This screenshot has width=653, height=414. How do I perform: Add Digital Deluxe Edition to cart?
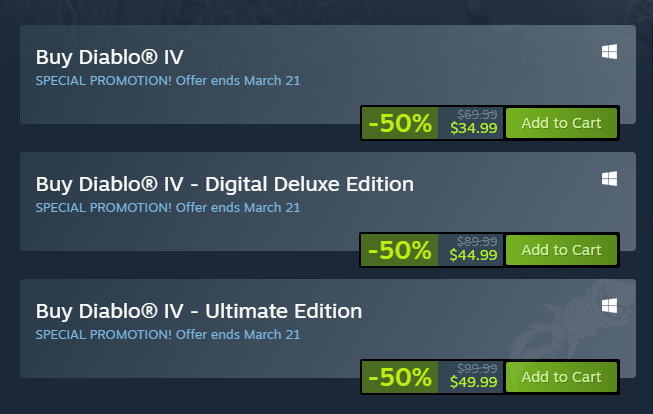tap(561, 249)
